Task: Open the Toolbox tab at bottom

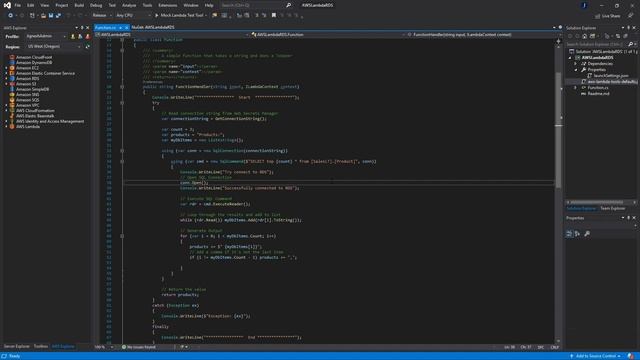Action: click(41, 347)
